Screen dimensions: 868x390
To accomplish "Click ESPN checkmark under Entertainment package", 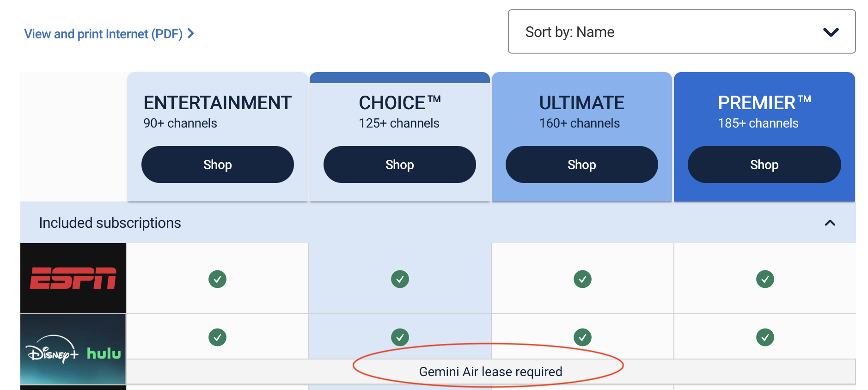I will pyautogui.click(x=217, y=279).
